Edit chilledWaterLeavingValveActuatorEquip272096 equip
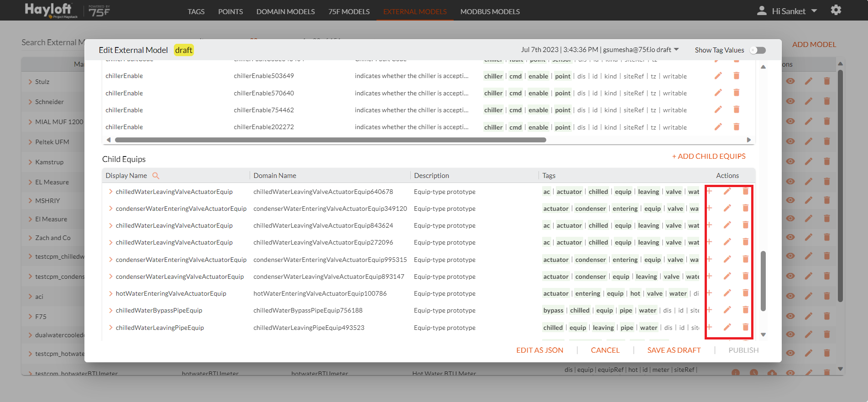868x402 pixels. tap(727, 242)
